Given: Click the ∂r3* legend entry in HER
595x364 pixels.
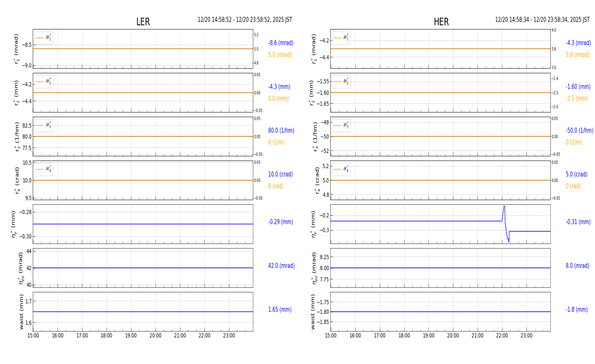Looking at the screenshot, I should point(341,126).
